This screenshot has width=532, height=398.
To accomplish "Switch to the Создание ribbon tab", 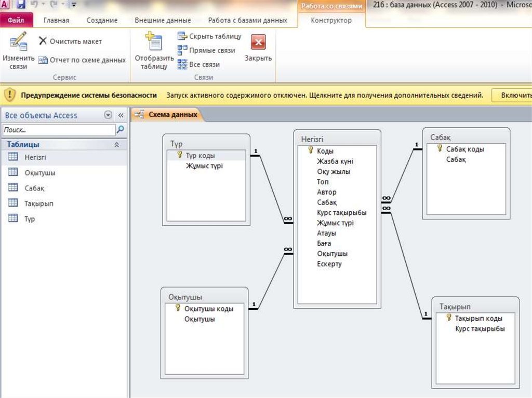I will coord(102,20).
